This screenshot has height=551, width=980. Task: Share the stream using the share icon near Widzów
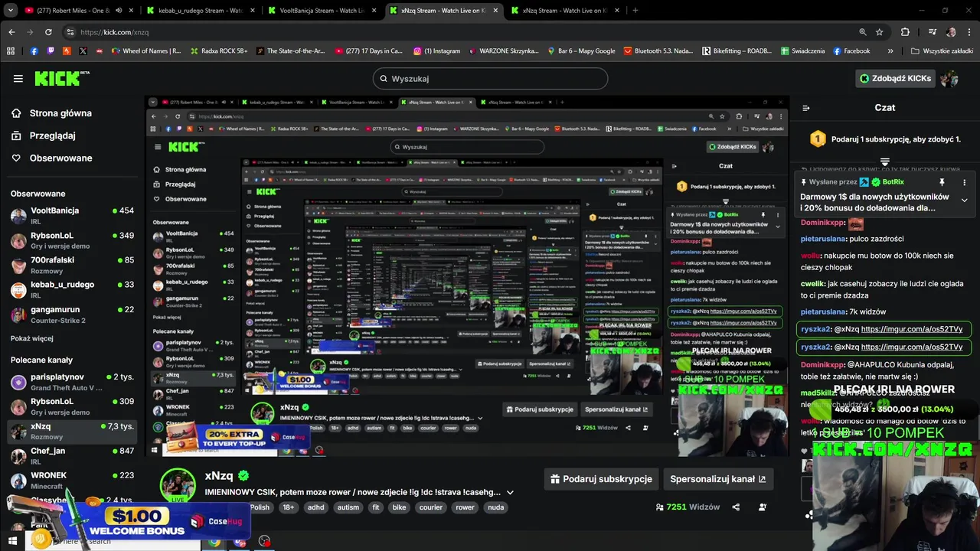pyautogui.click(x=736, y=507)
